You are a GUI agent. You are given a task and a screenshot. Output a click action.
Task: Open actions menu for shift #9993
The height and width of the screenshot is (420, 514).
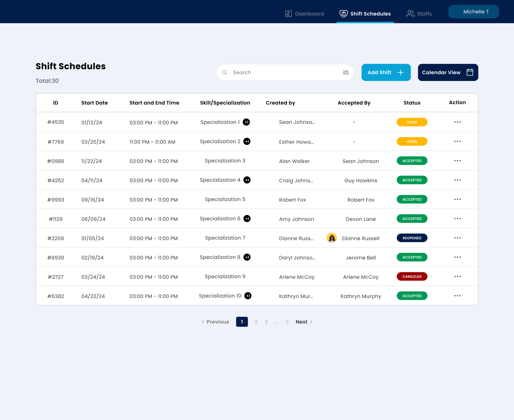[457, 199]
